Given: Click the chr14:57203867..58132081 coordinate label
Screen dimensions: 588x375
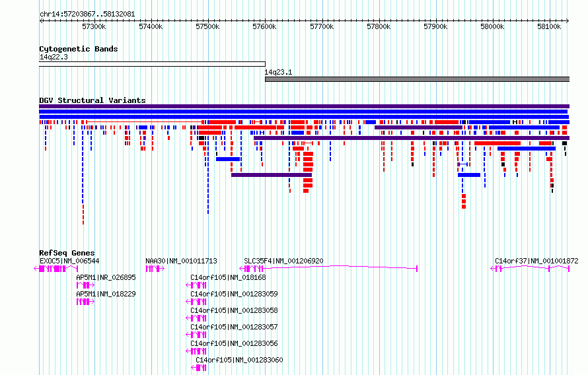Looking at the screenshot, I should coord(87,14).
